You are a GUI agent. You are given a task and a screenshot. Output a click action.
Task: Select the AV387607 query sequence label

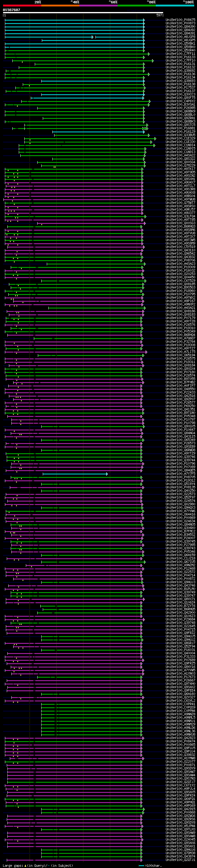point(11,10)
